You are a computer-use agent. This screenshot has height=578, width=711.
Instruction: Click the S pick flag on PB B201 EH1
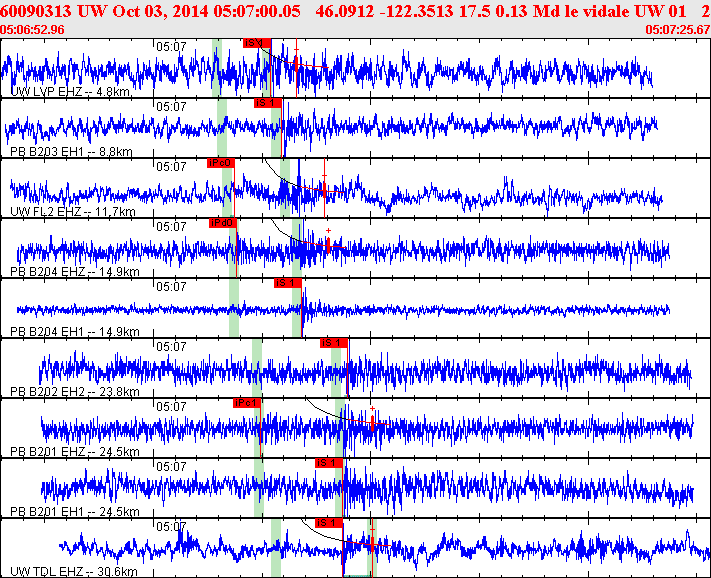(x=328, y=463)
